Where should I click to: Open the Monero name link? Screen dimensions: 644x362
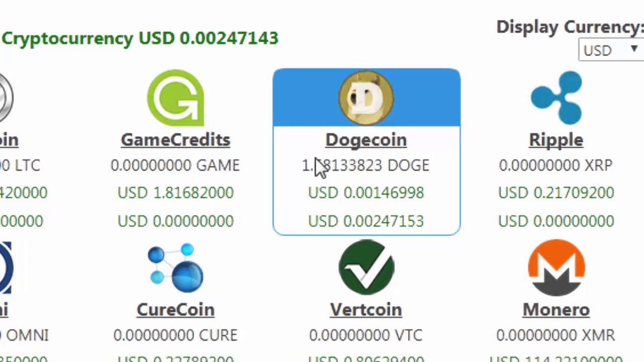point(556,310)
